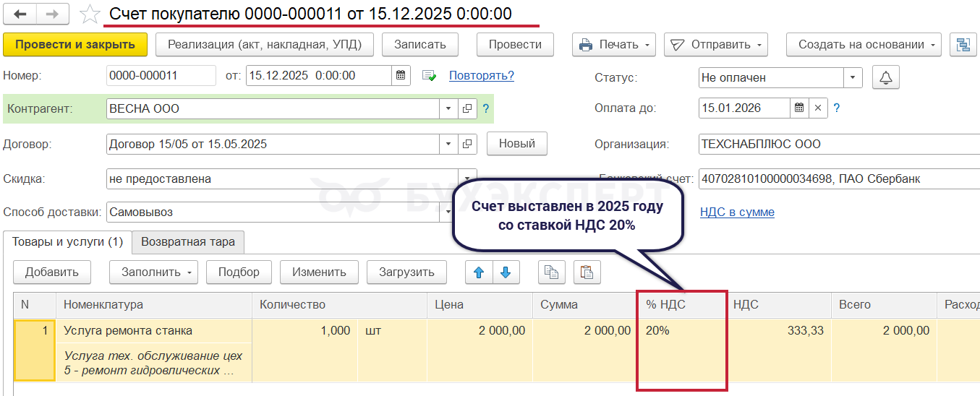
Task: Open the Создать на основании menu
Action: point(864,45)
